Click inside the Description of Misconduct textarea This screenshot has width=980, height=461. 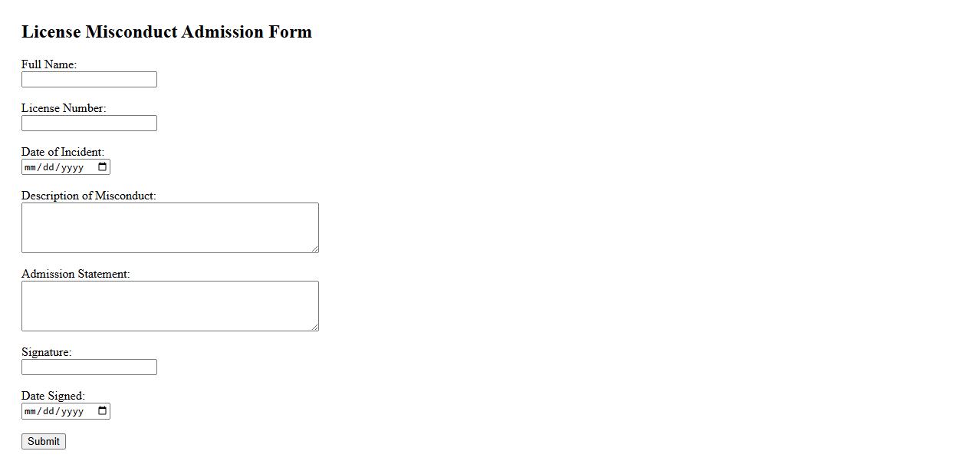click(169, 228)
